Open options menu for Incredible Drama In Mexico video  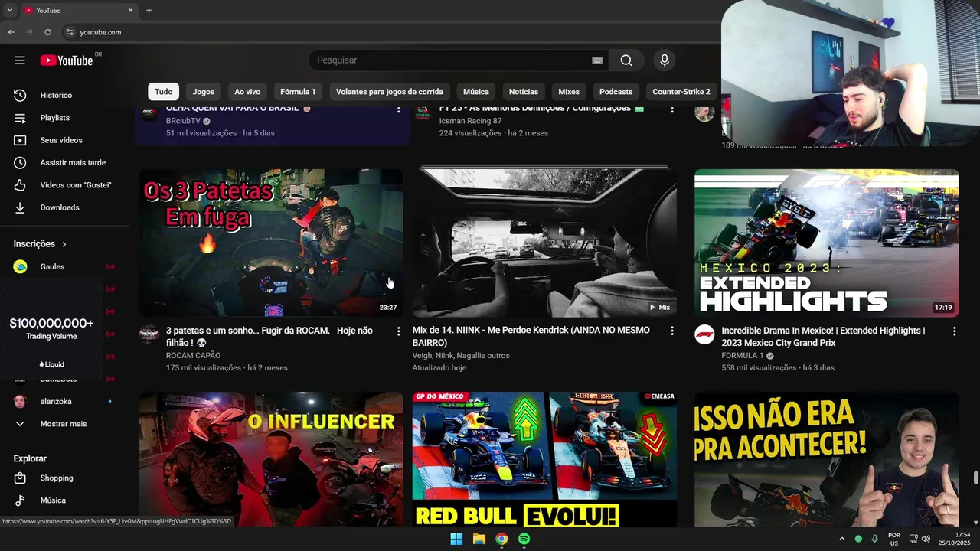point(954,331)
